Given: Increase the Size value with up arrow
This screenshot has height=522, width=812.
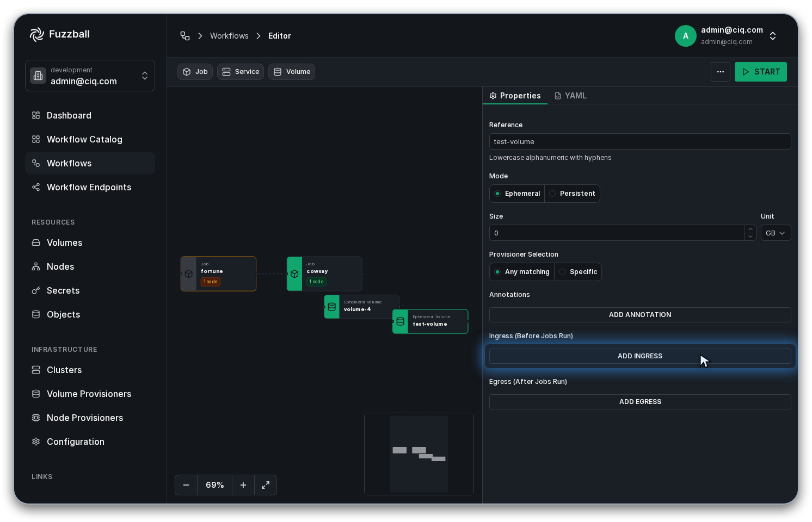Looking at the screenshot, I should (751, 229).
